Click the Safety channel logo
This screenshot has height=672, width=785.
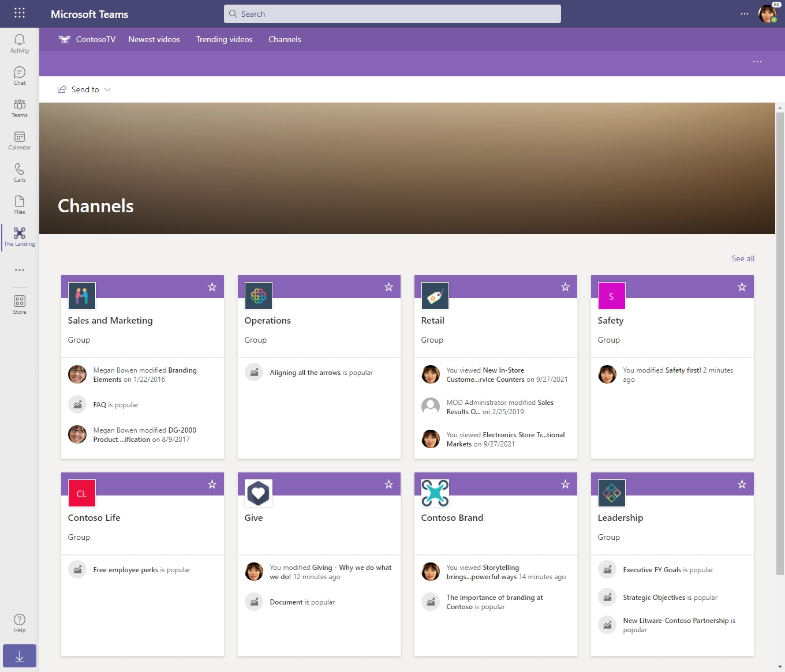point(612,296)
